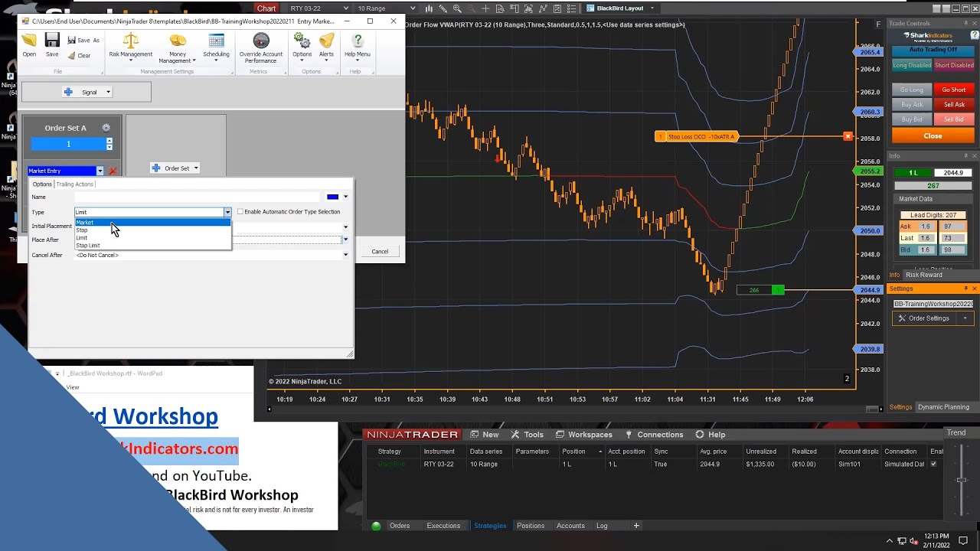Click the Go Long button
980x551 pixels.
click(912, 90)
